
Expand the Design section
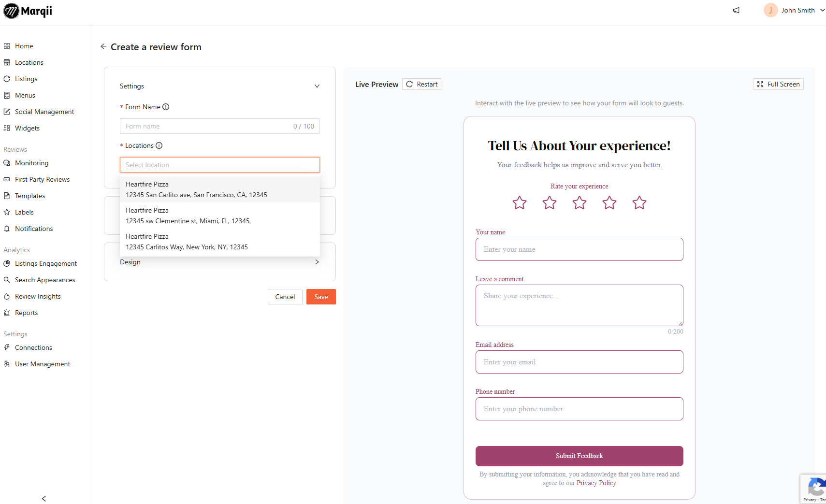tap(317, 262)
